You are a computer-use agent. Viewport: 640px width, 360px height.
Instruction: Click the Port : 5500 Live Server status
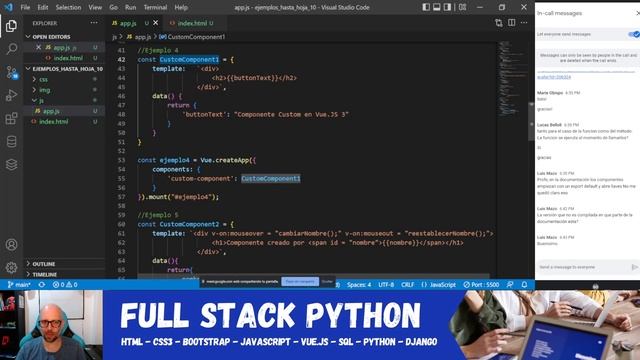point(481,284)
